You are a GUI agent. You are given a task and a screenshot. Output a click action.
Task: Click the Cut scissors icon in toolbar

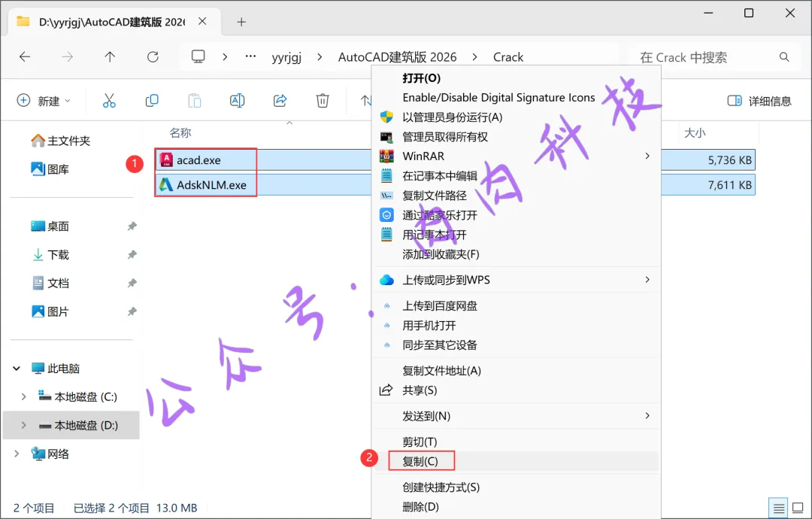click(x=109, y=101)
